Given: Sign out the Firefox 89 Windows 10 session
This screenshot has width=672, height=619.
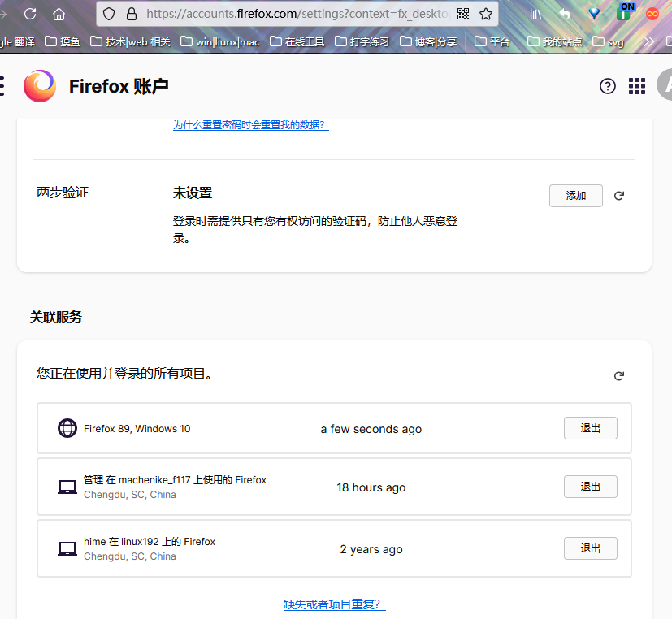Looking at the screenshot, I should pyautogui.click(x=590, y=428).
